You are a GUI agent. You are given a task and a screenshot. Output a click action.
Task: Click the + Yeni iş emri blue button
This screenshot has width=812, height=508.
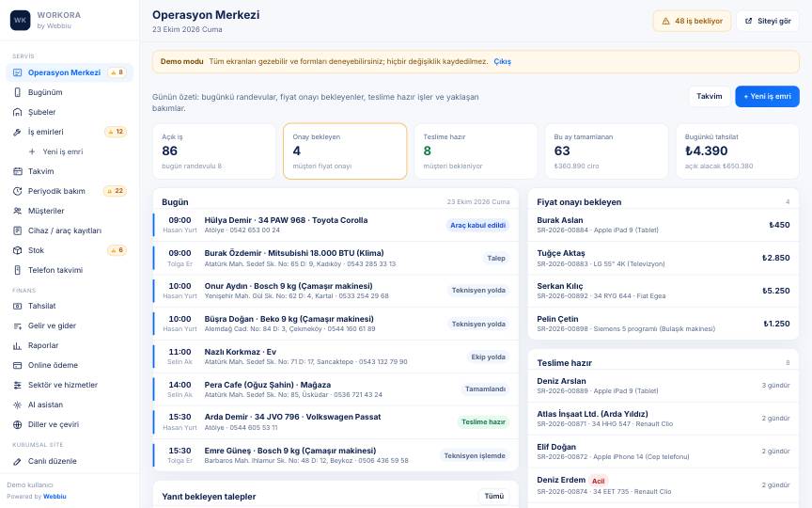(767, 96)
